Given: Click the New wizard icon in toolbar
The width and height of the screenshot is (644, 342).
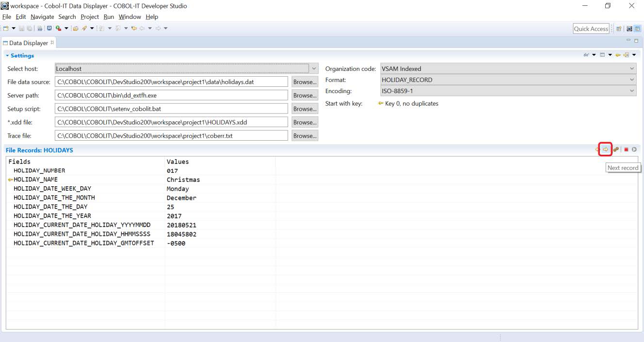Looking at the screenshot, I should (x=6, y=29).
